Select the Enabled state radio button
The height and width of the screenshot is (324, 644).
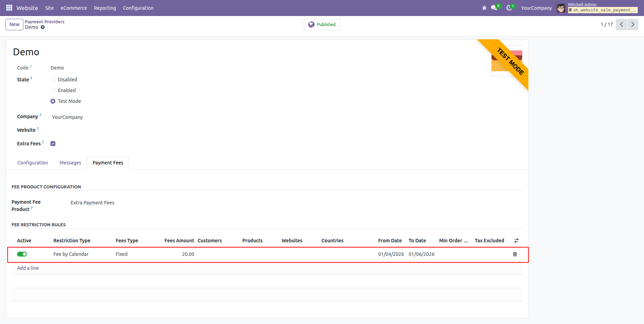point(53,90)
